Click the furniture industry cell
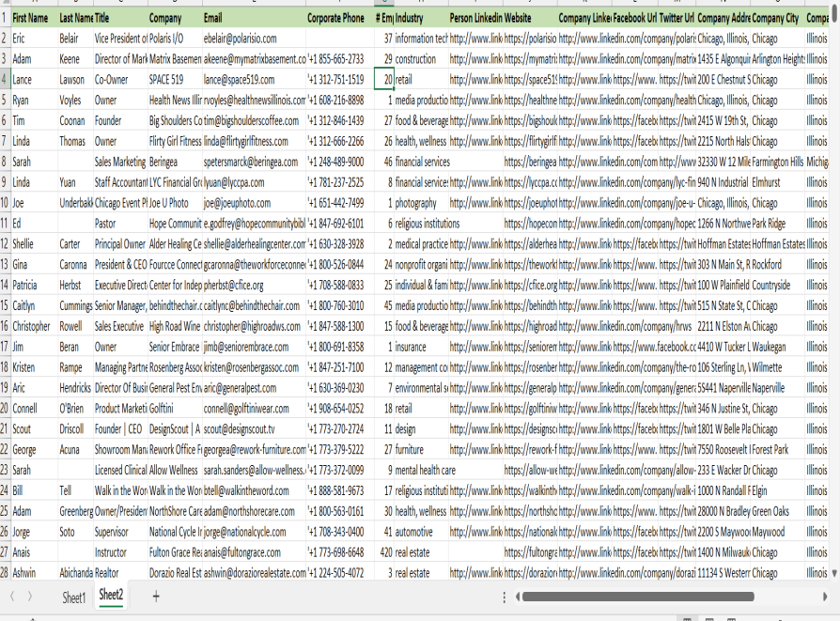840x621 pixels. pyautogui.click(x=421, y=449)
